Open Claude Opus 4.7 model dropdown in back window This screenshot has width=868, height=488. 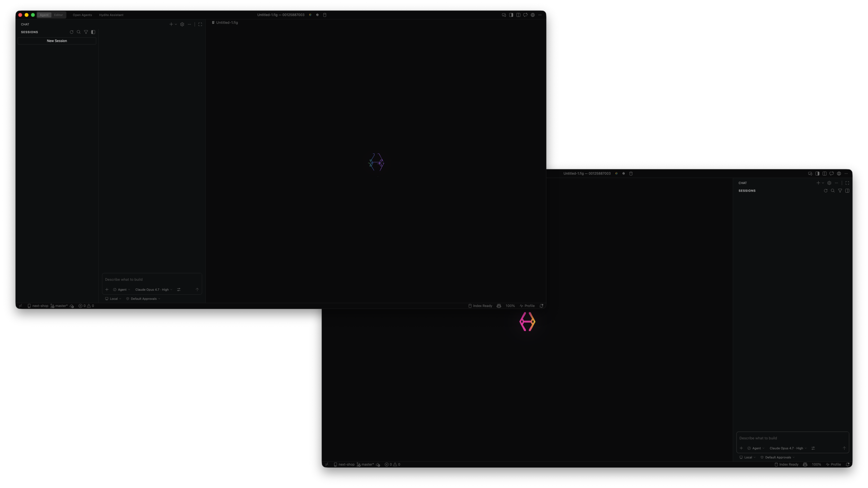pyautogui.click(x=788, y=448)
